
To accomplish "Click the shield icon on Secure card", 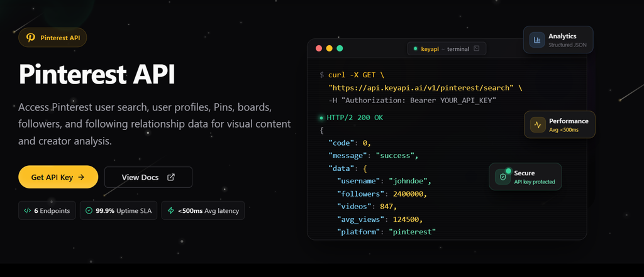I will [x=502, y=177].
